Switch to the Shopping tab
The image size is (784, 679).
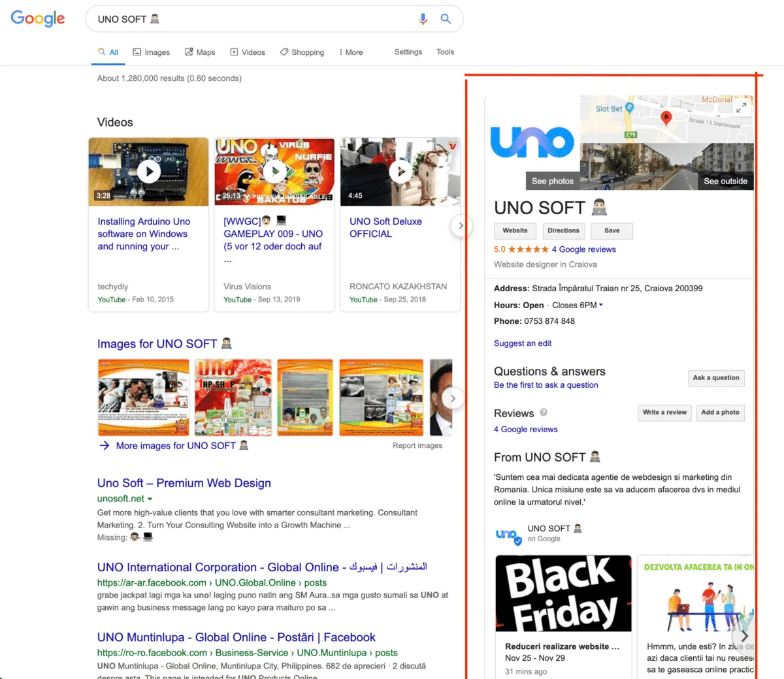[x=302, y=52]
